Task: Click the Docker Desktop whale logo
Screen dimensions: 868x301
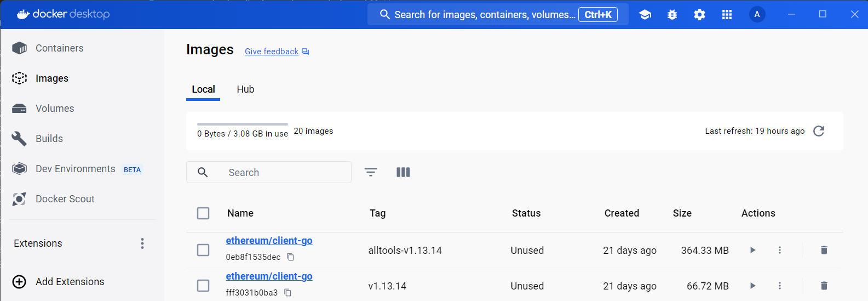Action: click(x=23, y=14)
